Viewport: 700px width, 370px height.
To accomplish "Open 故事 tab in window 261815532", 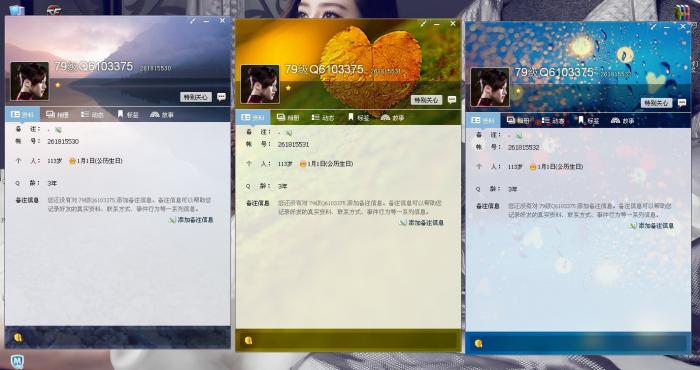I will [622, 121].
